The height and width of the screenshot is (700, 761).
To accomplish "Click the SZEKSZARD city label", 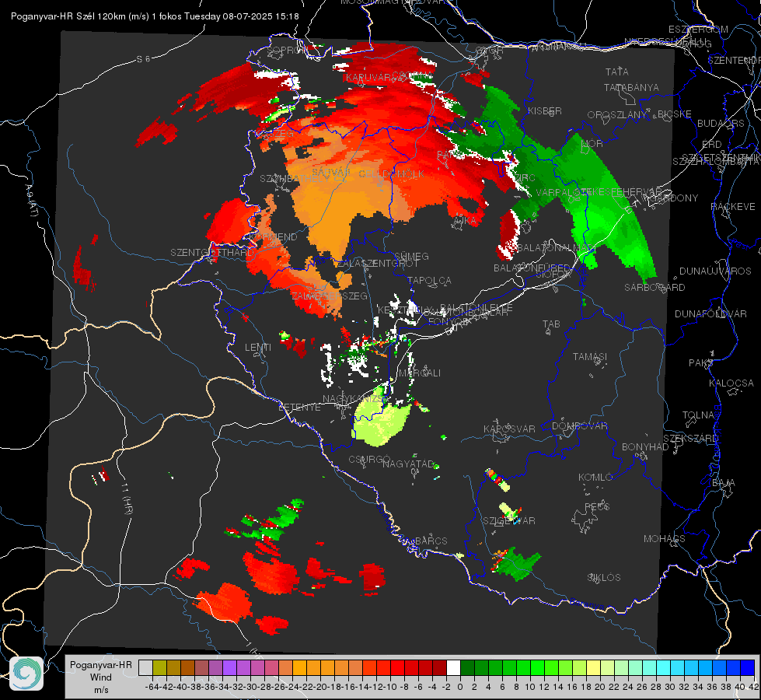I will point(690,438).
